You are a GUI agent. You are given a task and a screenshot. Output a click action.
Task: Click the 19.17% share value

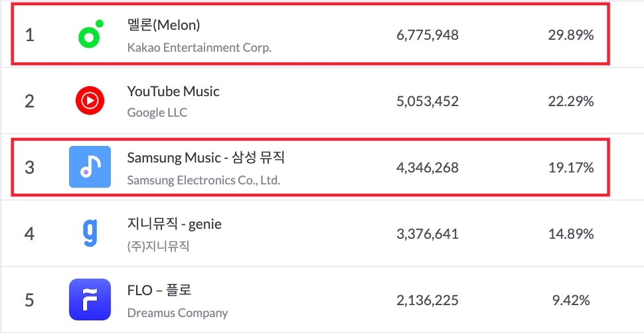point(570,168)
